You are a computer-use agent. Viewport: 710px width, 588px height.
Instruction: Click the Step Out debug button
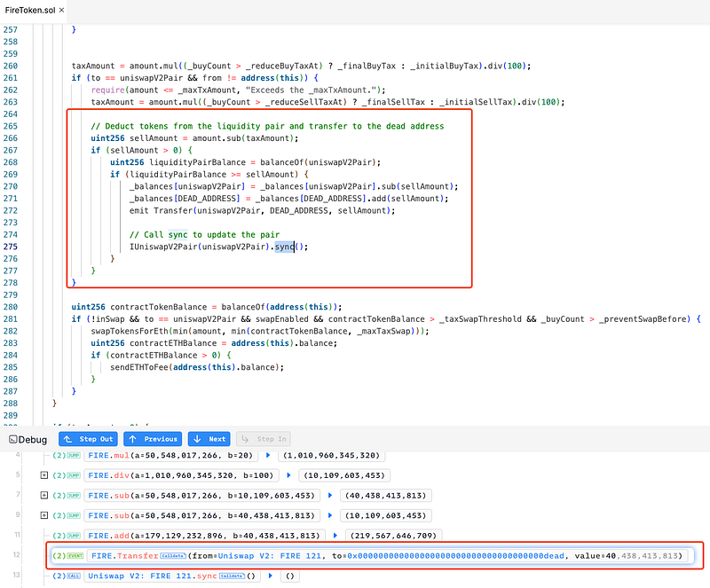[x=88, y=439]
